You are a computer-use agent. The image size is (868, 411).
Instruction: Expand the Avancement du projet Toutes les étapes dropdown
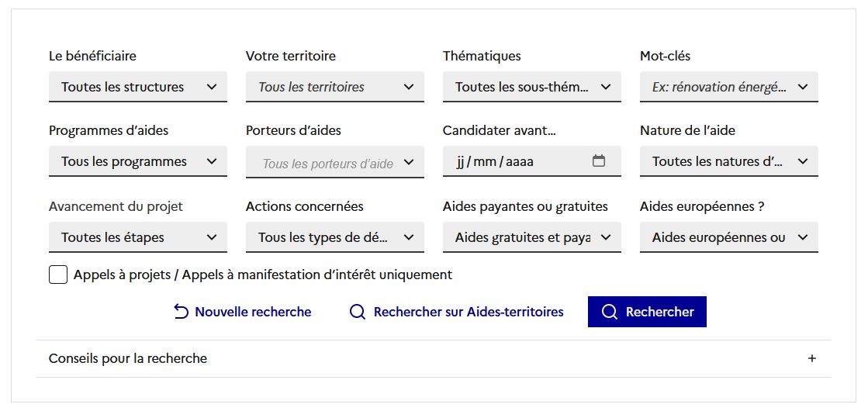[x=138, y=237]
